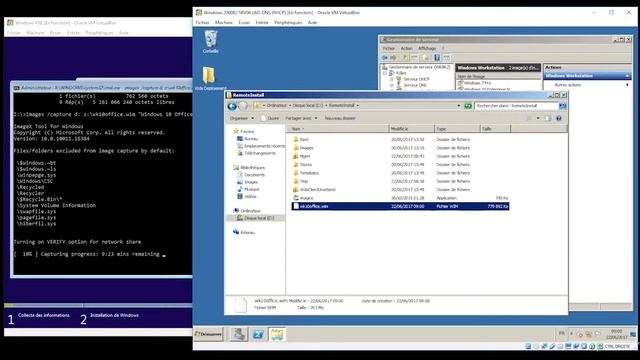Click Ordinateur in explorer breadcrumb
This screenshot has height=360, width=640.
[x=276, y=106]
